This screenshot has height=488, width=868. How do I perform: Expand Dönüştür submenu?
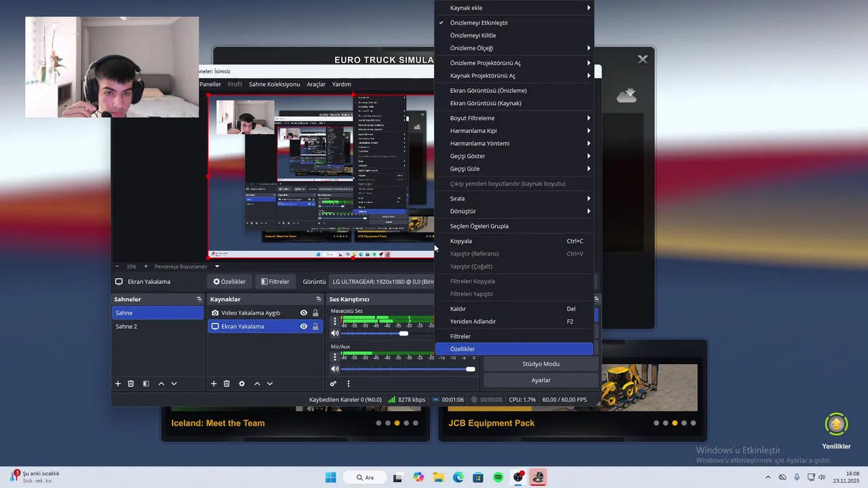tap(515, 211)
